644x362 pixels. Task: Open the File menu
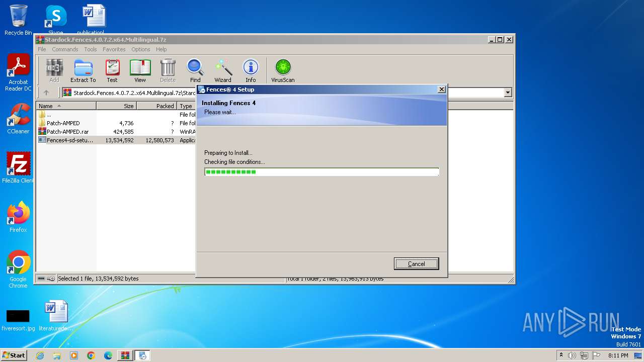(x=42, y=49)
